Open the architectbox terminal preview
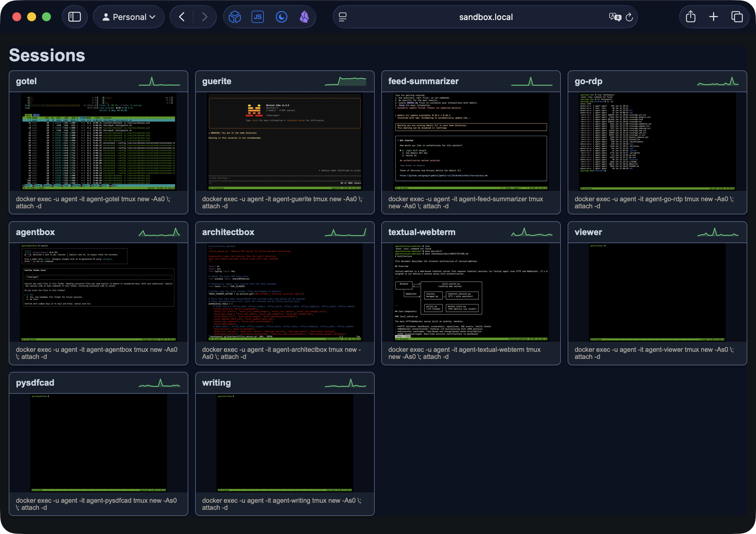Screen dimensions: 756x534 point(285,292)
